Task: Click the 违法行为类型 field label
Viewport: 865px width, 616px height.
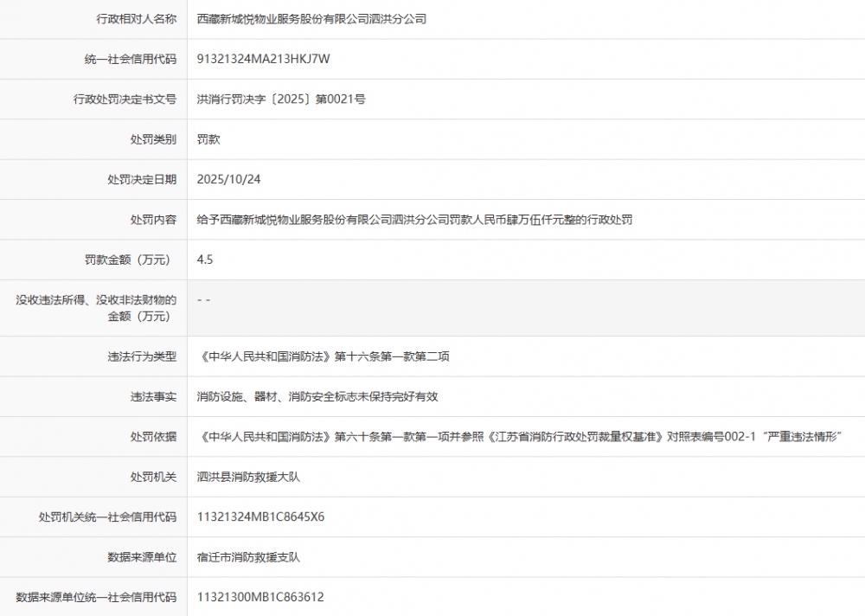Action: [142, 356]
